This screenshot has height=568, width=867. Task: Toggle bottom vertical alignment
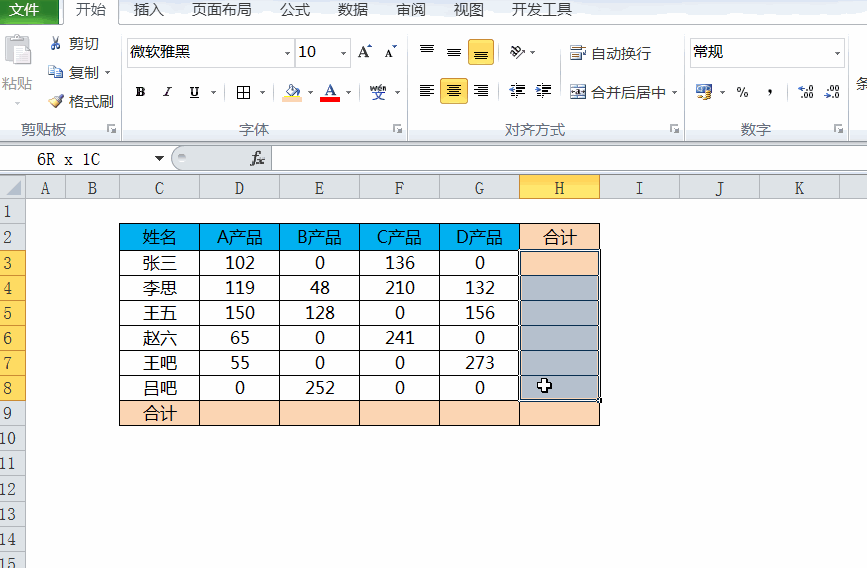coord(481,53)
